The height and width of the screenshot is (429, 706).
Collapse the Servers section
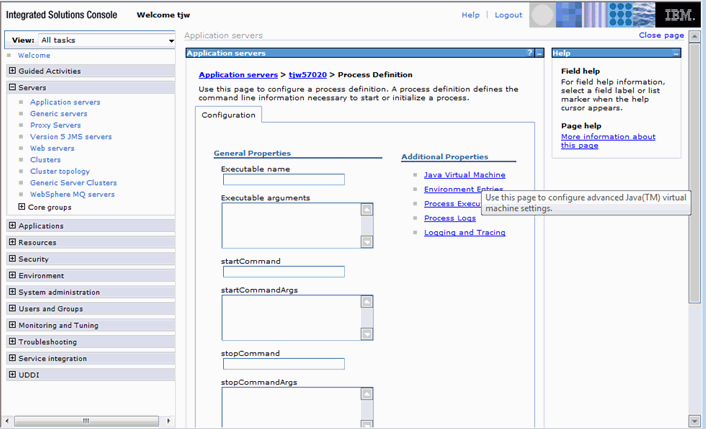12,87
